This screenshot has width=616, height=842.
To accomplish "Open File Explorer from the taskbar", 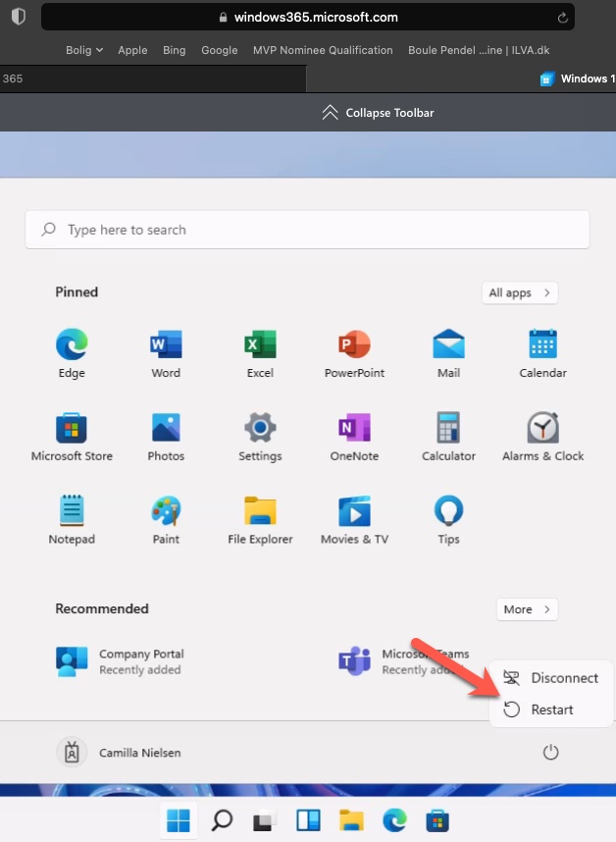I will 351,820.
